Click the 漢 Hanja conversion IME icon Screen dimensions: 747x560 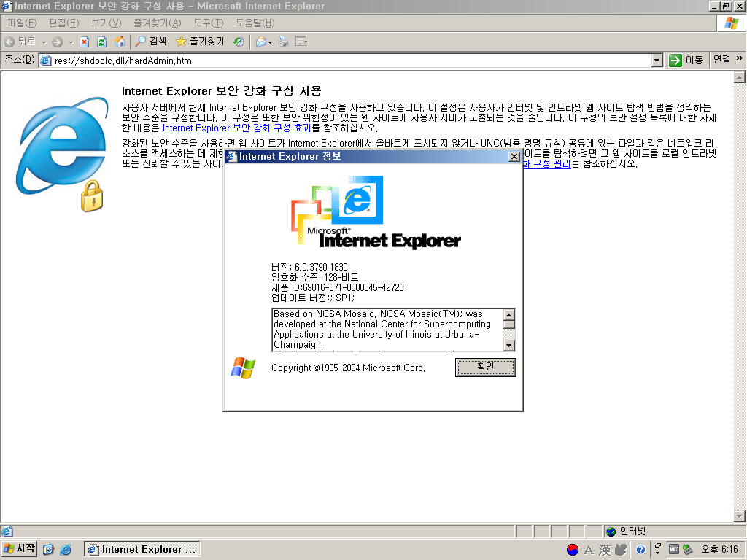[605, 551]
